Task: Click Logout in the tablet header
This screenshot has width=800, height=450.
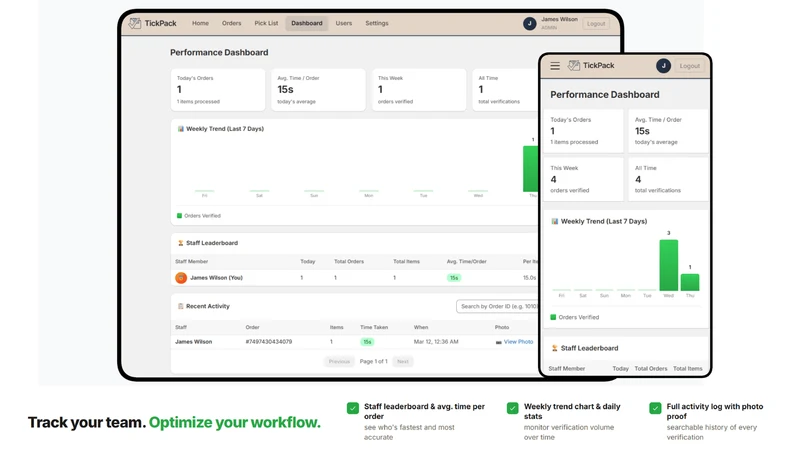Action: tap(596, 23)
